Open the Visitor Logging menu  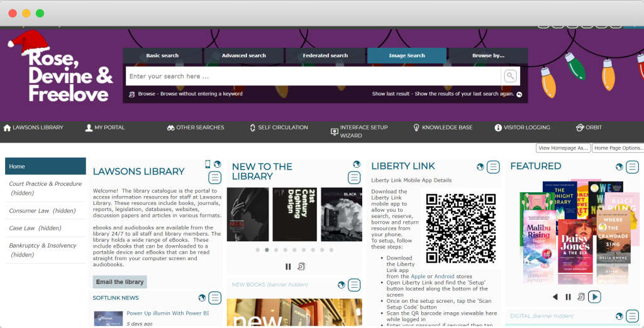[522, 128]
